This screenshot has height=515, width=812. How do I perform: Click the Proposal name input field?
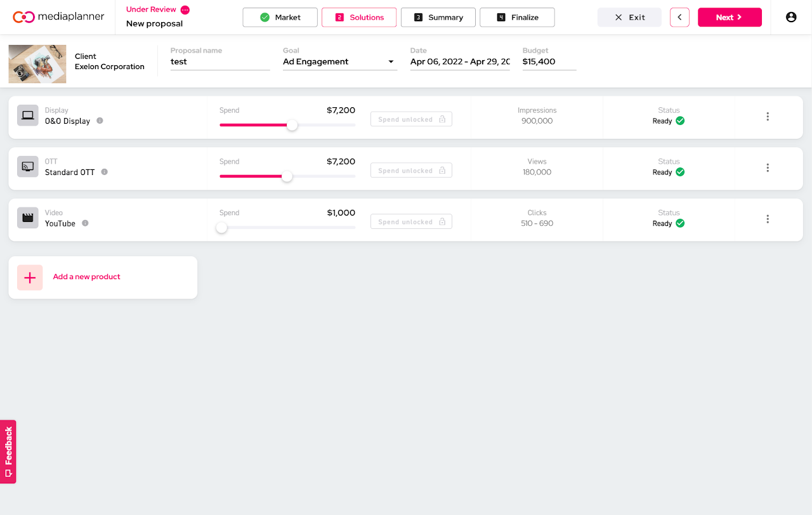coord(219,62)
